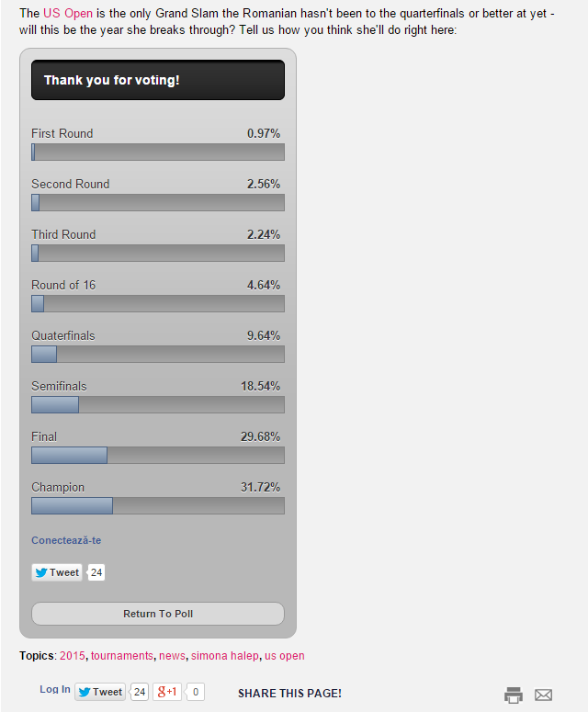Click the Conectează-te link
Screen dimensions: 588x712
pyautogui.click(x=66, y=540)
